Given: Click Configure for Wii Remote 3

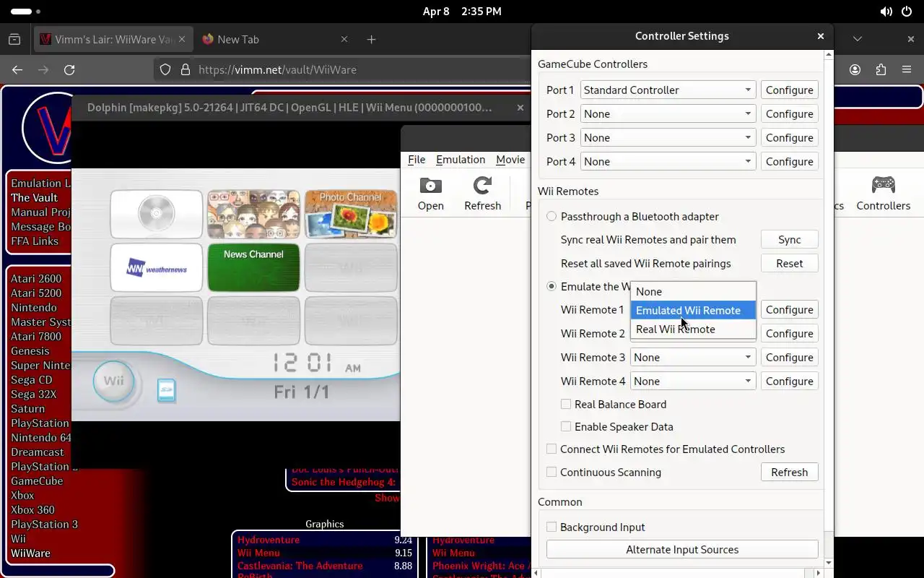Looking at the screenshot, I should tap(789, 357).
